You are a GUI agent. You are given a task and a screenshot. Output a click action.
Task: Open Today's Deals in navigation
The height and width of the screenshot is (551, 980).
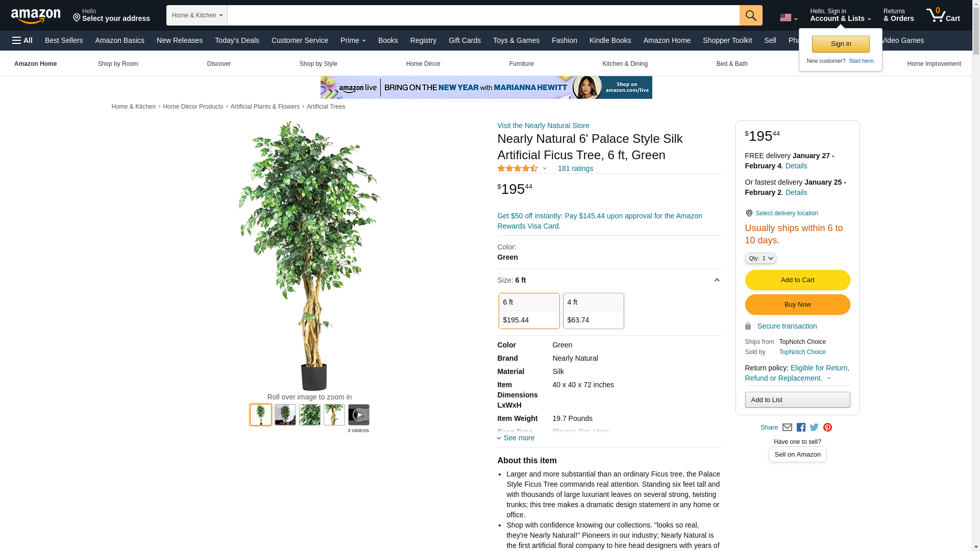(x=237, y=40)
